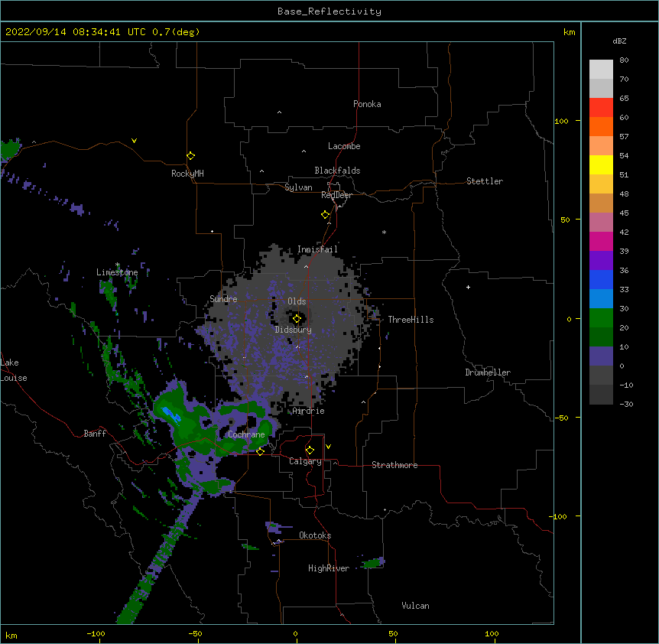Click the Cochrane city label
Screen dimensions: 659x644
coord(246,434)
